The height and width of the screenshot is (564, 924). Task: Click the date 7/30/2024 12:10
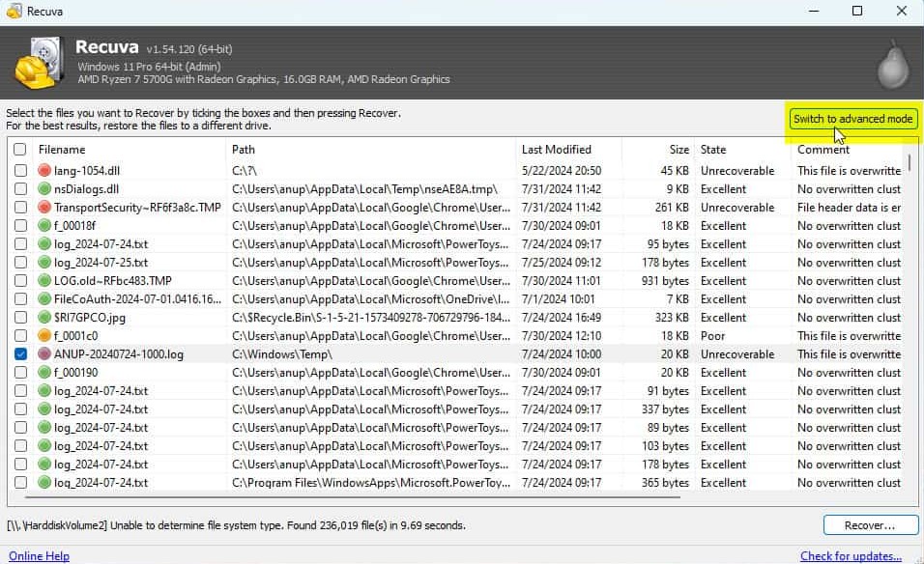click(x=562, y=335)
